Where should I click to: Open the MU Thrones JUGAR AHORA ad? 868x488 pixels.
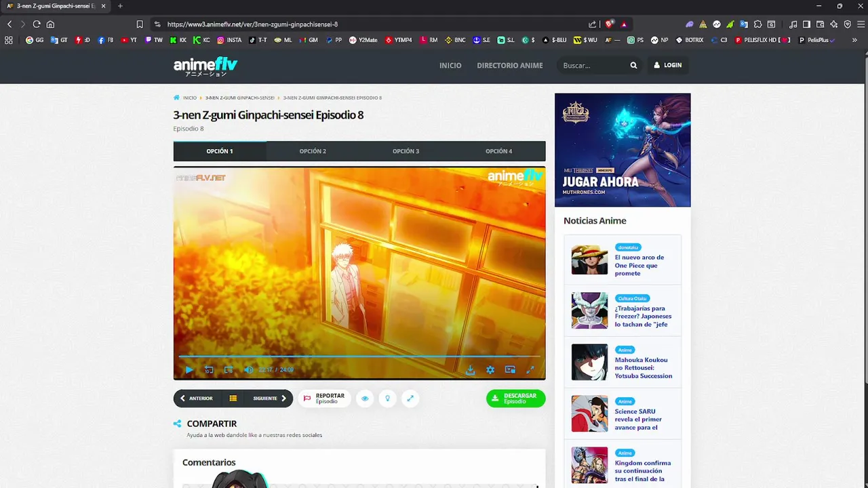(623, 150)
